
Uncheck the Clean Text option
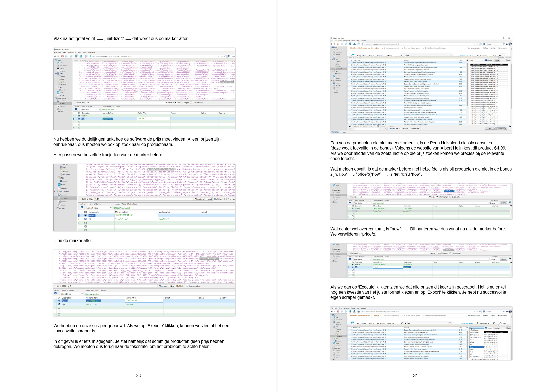391,129
